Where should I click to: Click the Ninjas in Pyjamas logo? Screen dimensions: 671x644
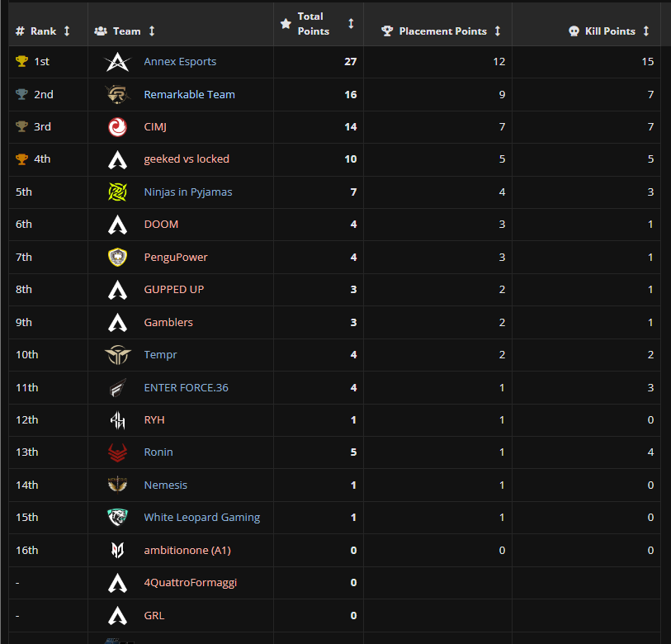(x=118, y=192)
